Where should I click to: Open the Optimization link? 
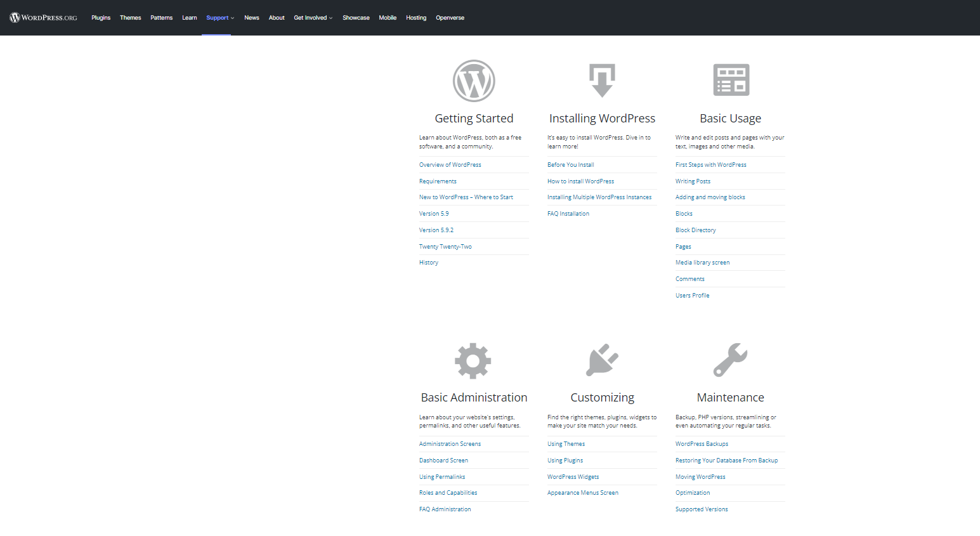(693, 493)
